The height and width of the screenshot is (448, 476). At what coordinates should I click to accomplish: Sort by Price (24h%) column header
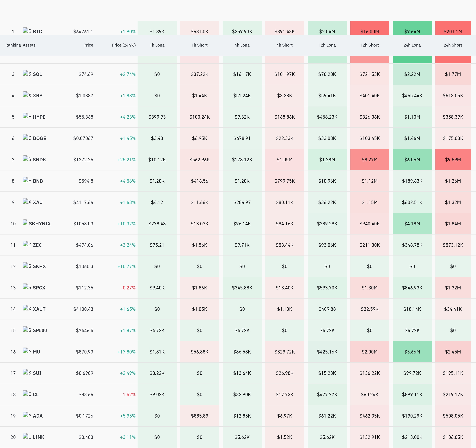tap(124, 45)
